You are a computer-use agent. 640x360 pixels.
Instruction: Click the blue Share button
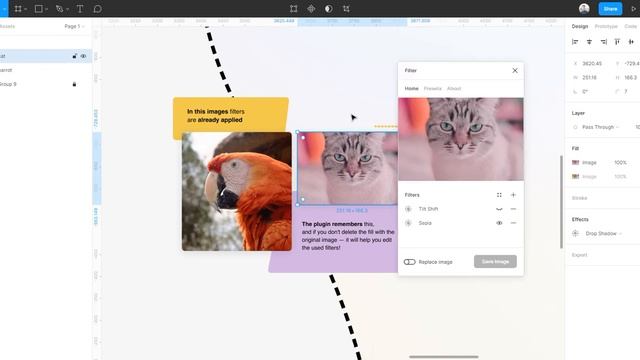[x=610, y=9]
